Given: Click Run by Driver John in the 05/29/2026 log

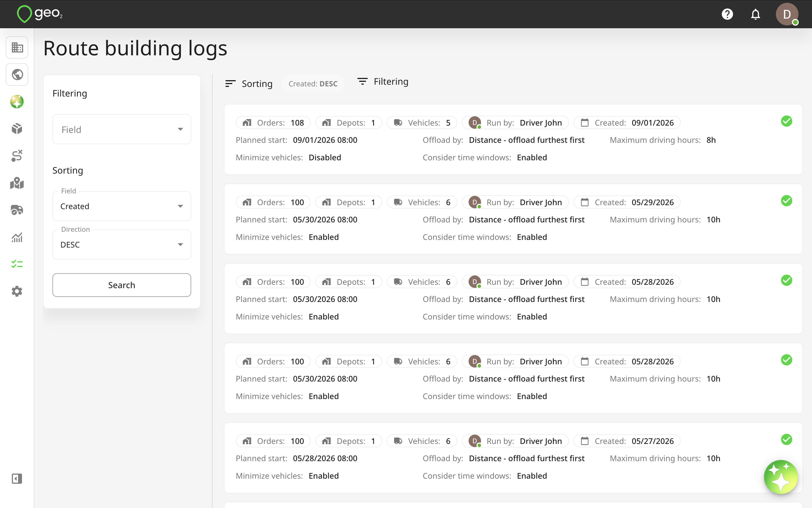Looking at the screenshot, I should (x=515, y=202).
